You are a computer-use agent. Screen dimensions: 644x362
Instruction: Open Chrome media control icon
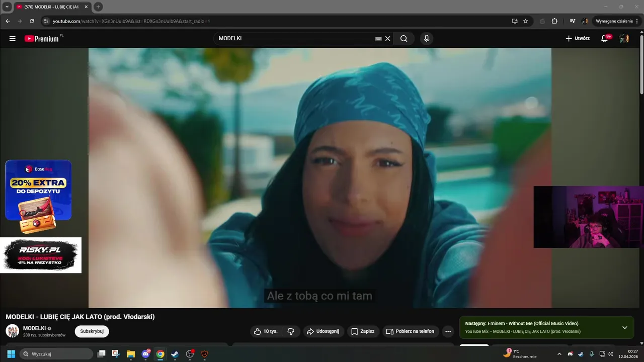pos(573,21)
